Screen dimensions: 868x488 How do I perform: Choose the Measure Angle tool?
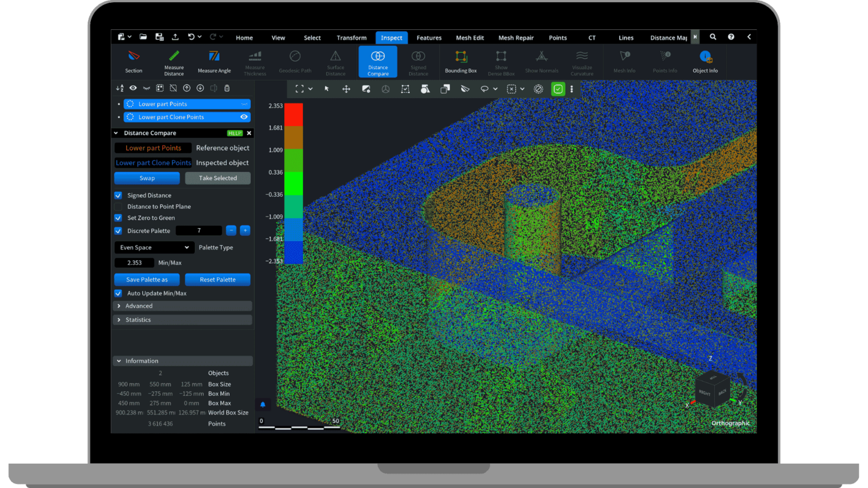tap(214, 56)
